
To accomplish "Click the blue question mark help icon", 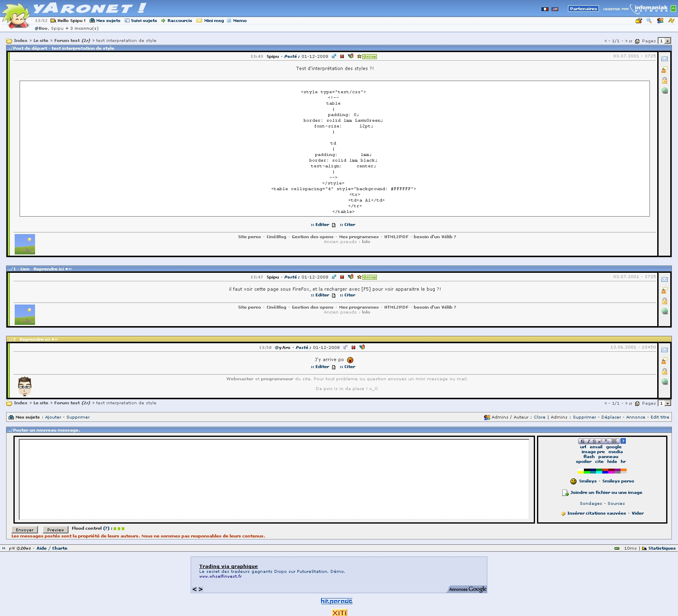I will [623, 441].
